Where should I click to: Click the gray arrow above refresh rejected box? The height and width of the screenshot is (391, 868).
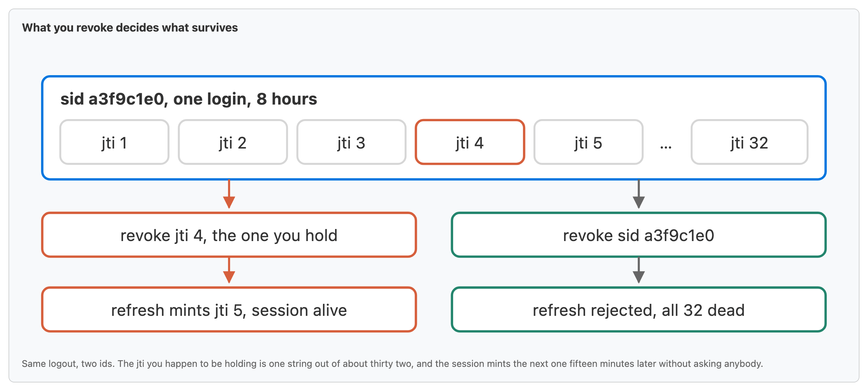(639, 270)
